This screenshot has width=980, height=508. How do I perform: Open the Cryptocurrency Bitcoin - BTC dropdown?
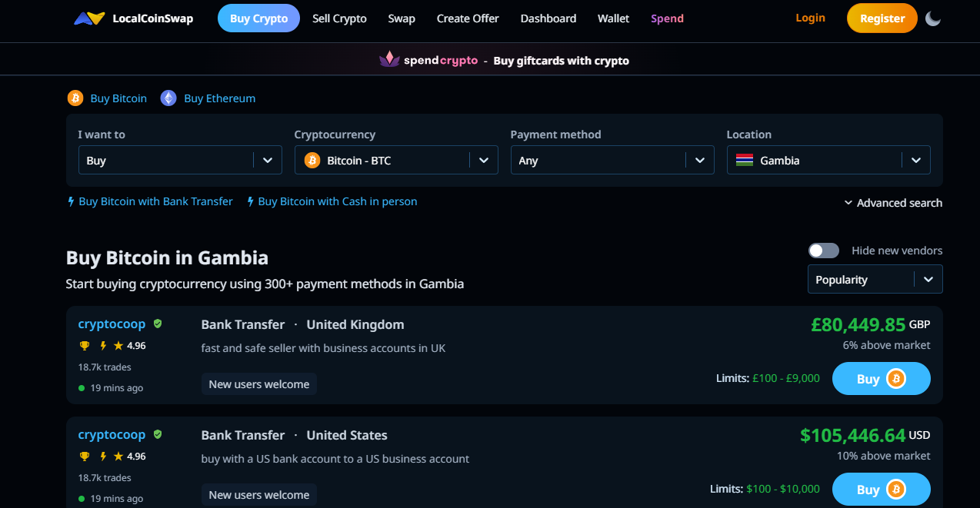click(x=396, y=160)
